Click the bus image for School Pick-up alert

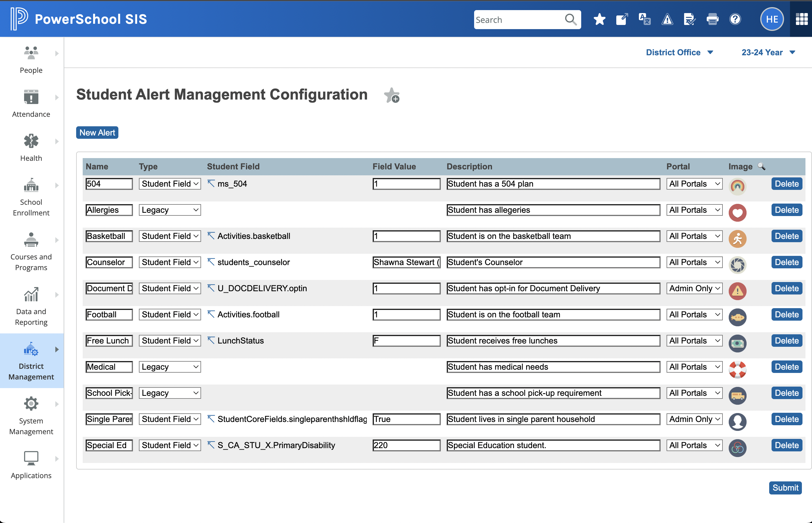click(x=737, y=396)
